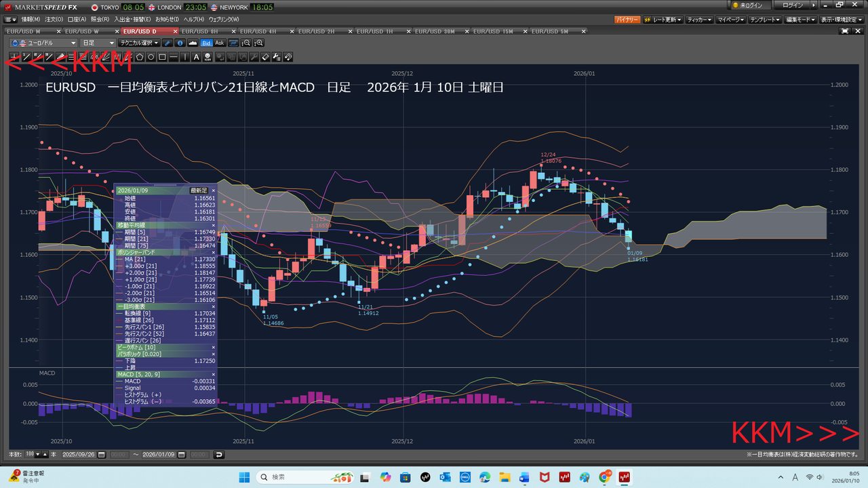Screen dimensions: 868x488
Task: Select the pentagon drawing tool
Action: (x=140, y=57)
